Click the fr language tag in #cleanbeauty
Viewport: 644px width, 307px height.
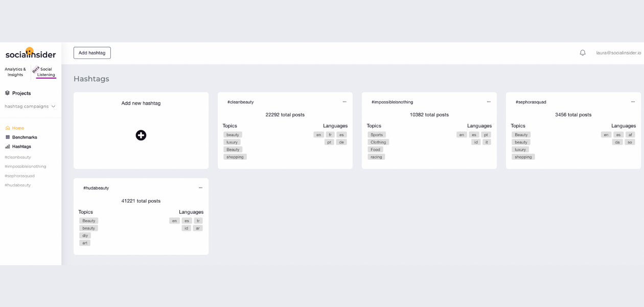(330, 135)
